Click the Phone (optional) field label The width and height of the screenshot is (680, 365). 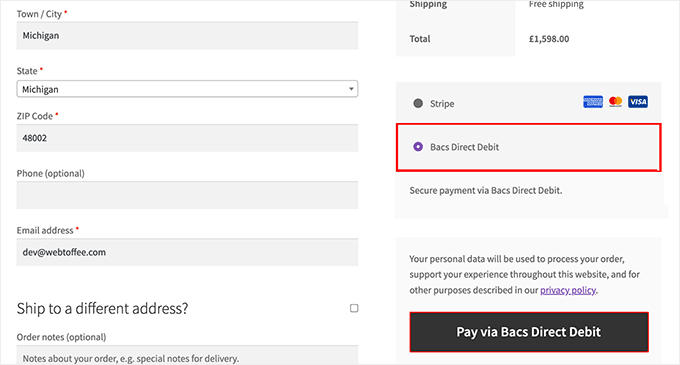[x=51, y=173]
